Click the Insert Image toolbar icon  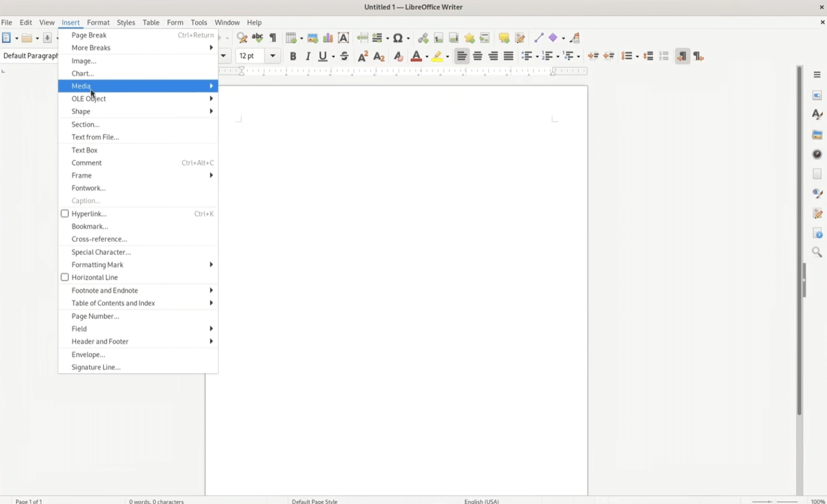point(312,38)
